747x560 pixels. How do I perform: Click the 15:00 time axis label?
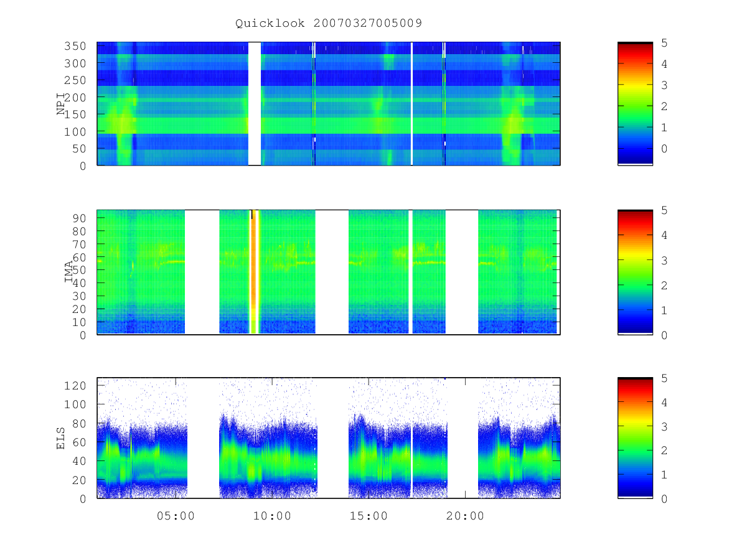[x=369, y=516]
